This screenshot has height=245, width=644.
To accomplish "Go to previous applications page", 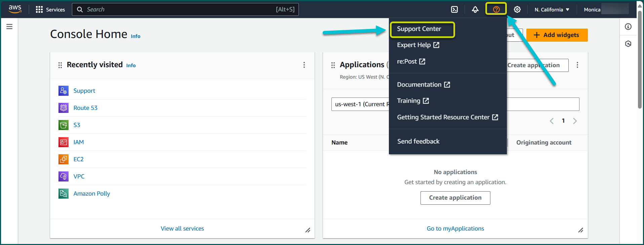I will tap(552, 121).
